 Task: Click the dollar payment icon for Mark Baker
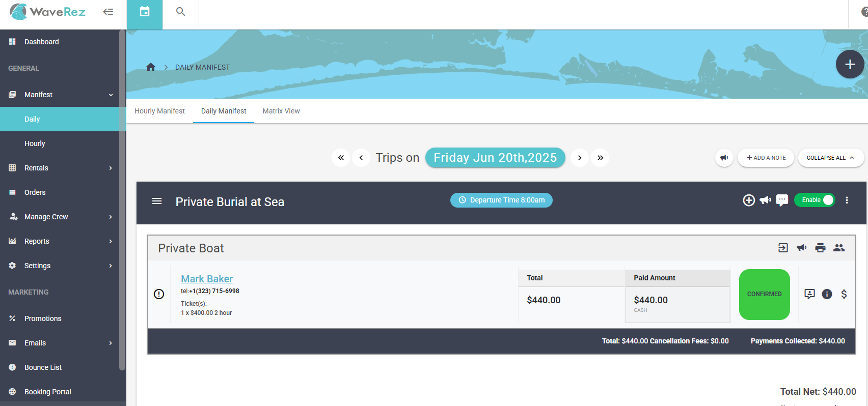coord(844,294)
